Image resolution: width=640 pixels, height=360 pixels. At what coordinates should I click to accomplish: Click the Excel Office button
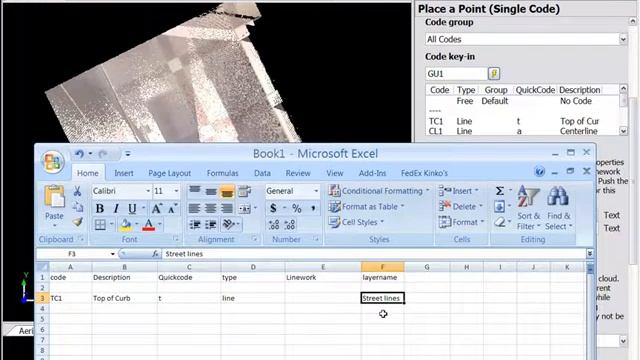coord(52,162)
